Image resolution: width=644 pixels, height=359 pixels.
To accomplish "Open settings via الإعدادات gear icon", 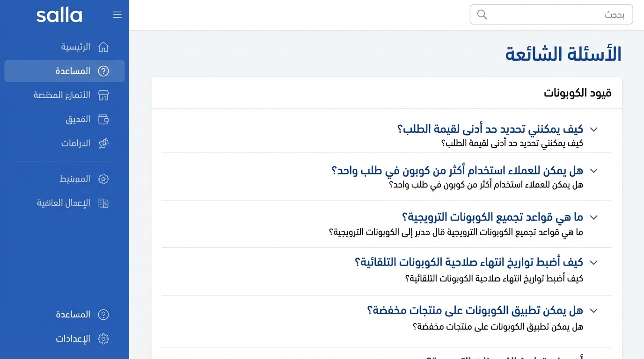I will 103,338.
